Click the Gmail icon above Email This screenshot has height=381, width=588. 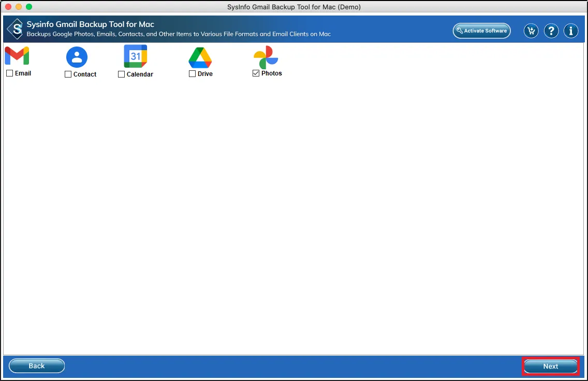(x=17, y=56)
